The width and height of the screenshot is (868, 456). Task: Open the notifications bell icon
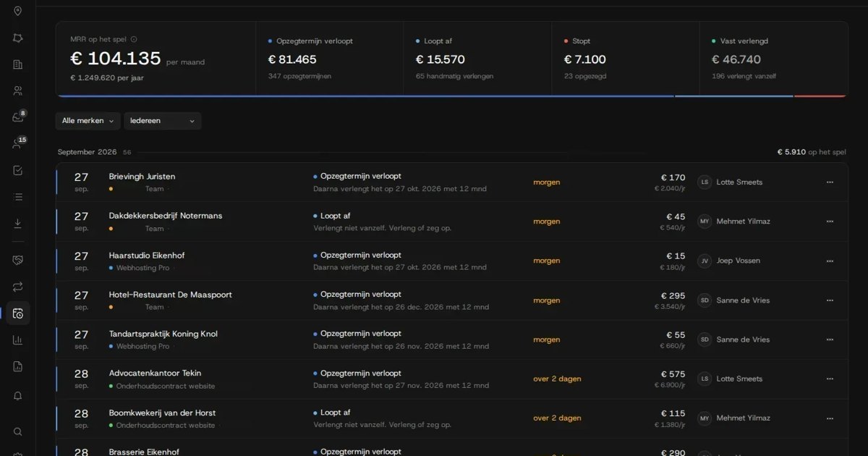18,396
